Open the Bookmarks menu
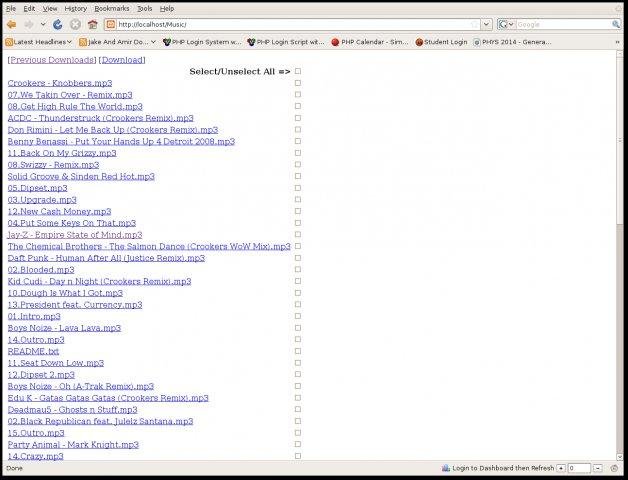628x480 pixels. 112,8
